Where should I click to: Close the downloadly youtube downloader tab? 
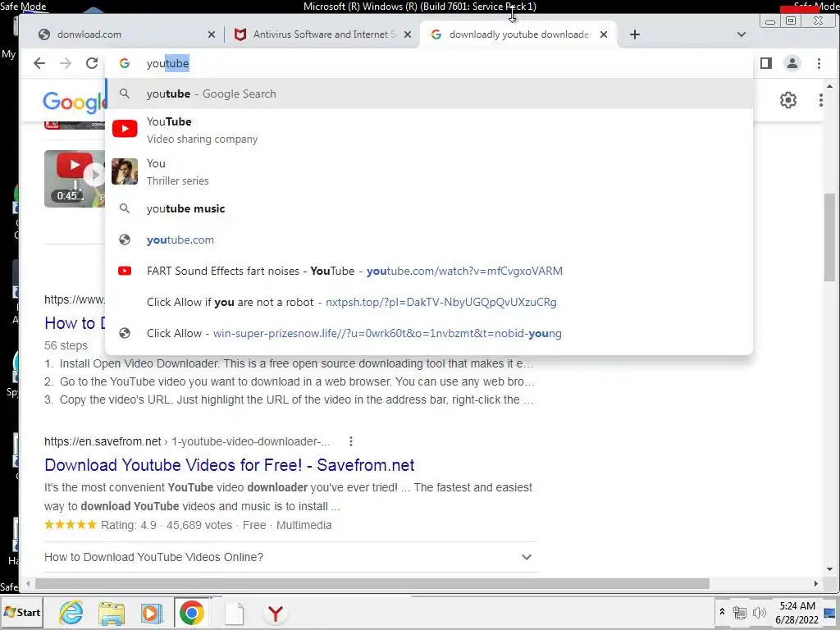point(604,34)
